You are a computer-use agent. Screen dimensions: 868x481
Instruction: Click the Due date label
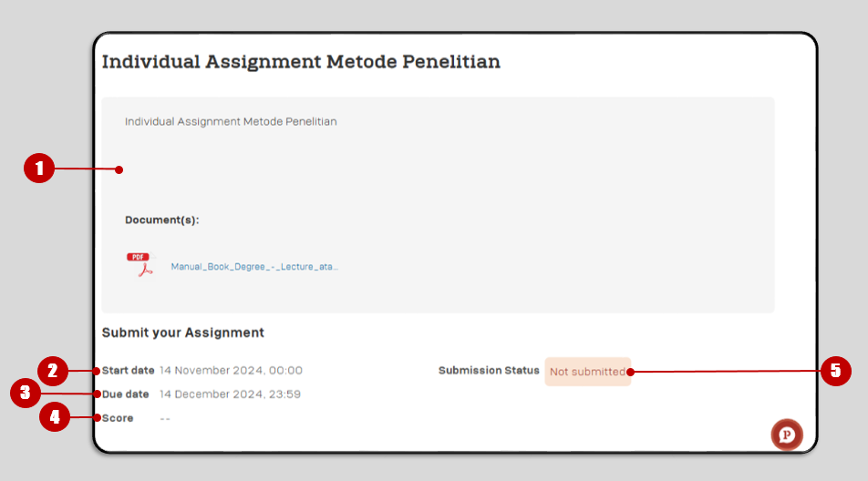coord(125,394)
